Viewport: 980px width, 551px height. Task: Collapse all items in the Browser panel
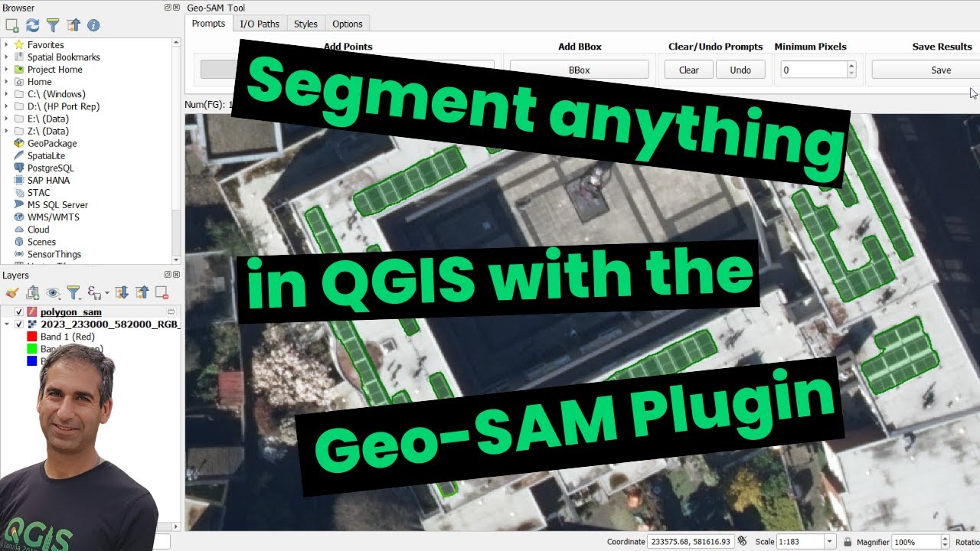[73, 25]
